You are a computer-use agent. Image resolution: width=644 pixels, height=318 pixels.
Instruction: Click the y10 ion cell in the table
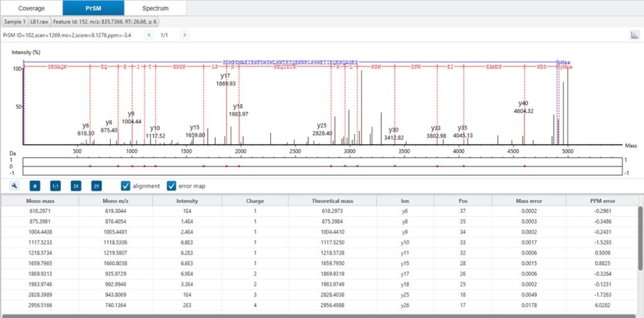point(405,243)
